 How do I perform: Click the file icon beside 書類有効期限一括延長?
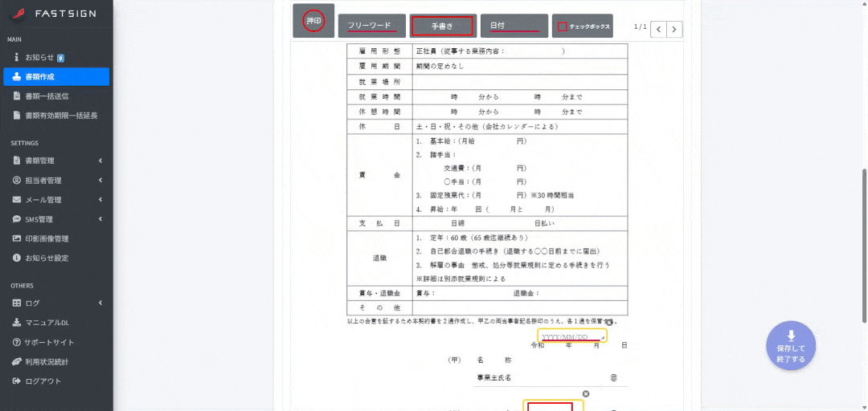[x=17, y=116]
